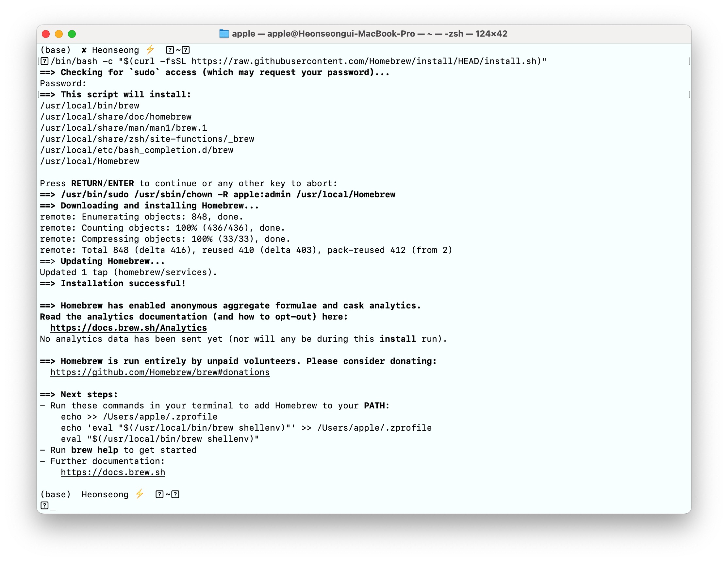This screenshot has width=728, height=562.
Task: Click the 'echo >> /Users/apple/.zprofile' command
Action: 139,417
